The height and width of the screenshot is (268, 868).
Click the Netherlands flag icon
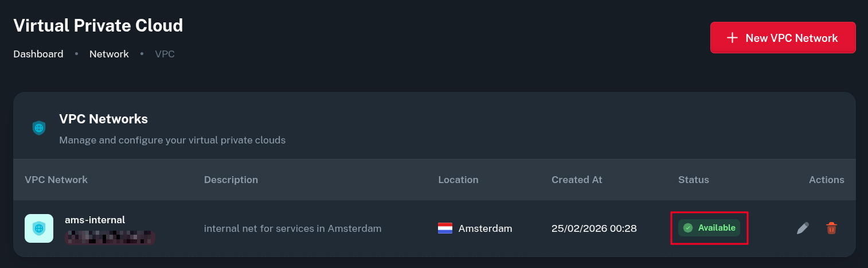tap(445, 228)
